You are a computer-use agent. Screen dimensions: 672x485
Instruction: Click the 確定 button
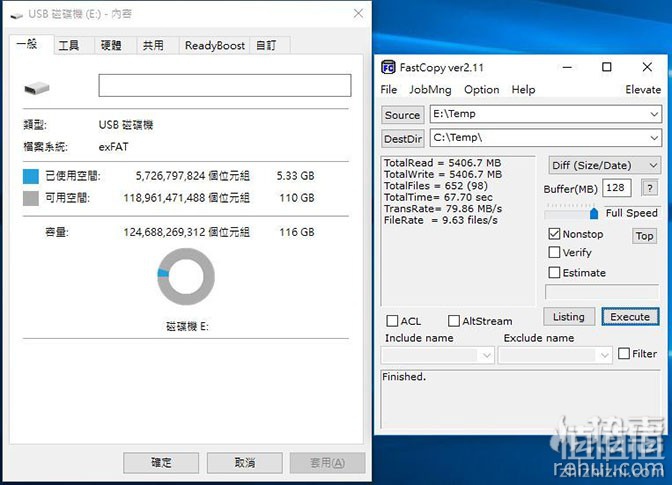(x=161, y=463)
